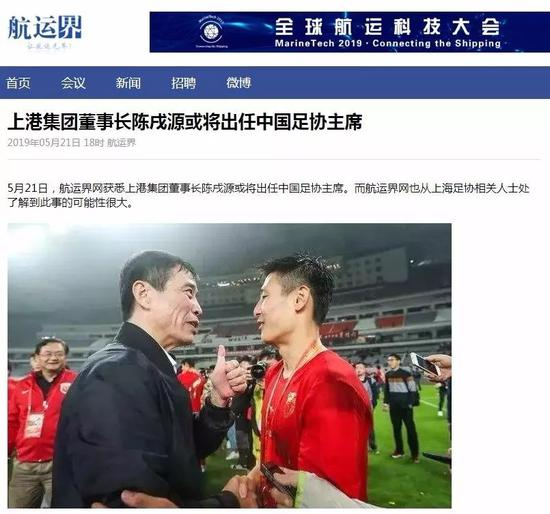
Task: Click the logo tagline text under 航运界
Action: [x=49, y=46]
